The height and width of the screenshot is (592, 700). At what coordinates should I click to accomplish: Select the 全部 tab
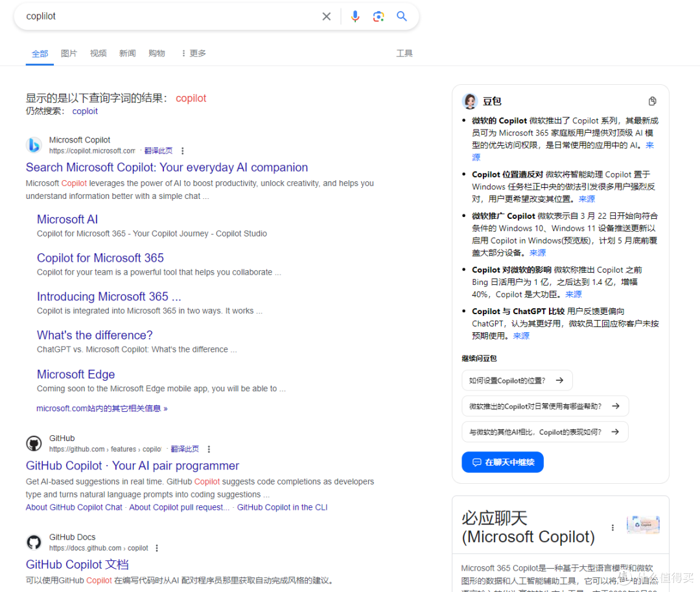[x=40, y=54]
